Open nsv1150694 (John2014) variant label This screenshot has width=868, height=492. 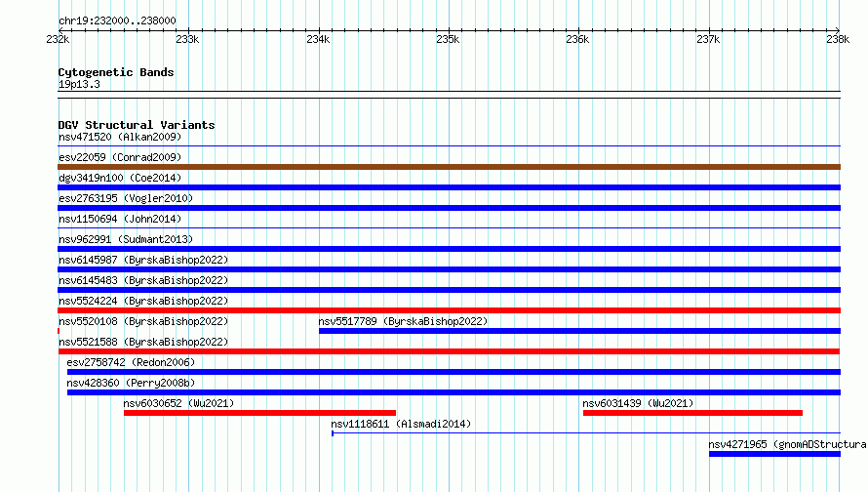[x=120, y=219]
